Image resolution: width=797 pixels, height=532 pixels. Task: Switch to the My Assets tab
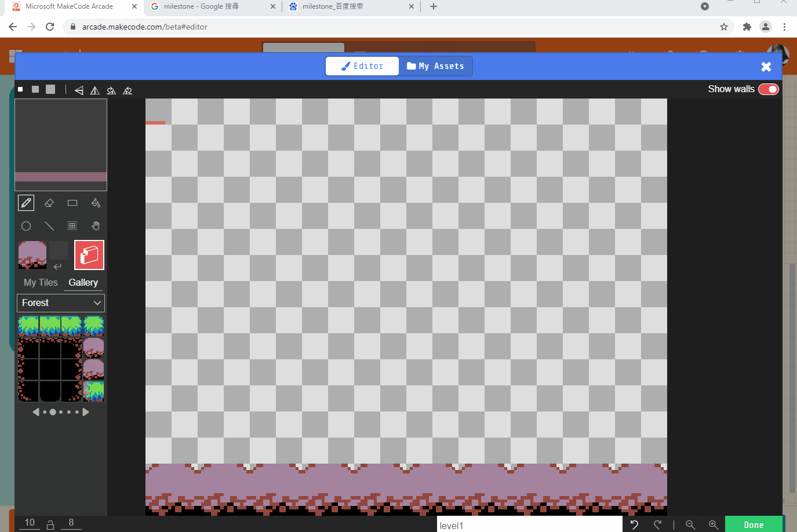pos(436,65)
